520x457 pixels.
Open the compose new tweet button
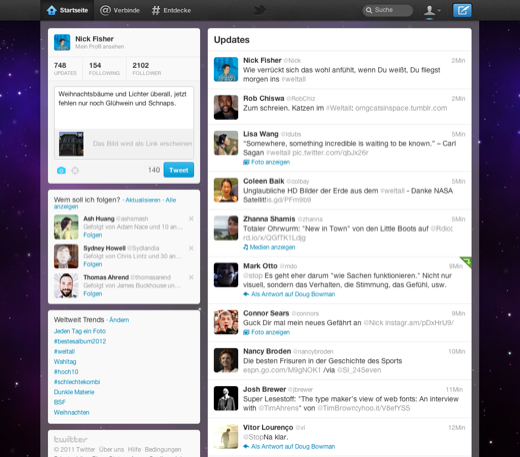pos(462,10)
